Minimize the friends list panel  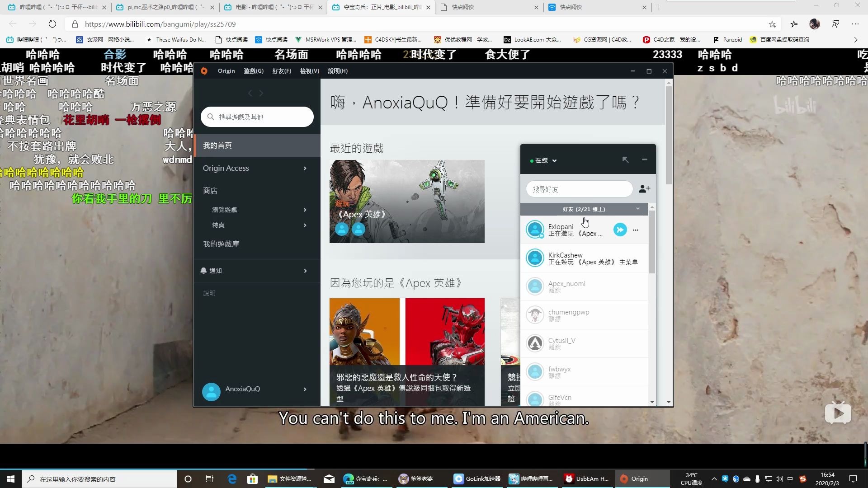tap(645, 160)
